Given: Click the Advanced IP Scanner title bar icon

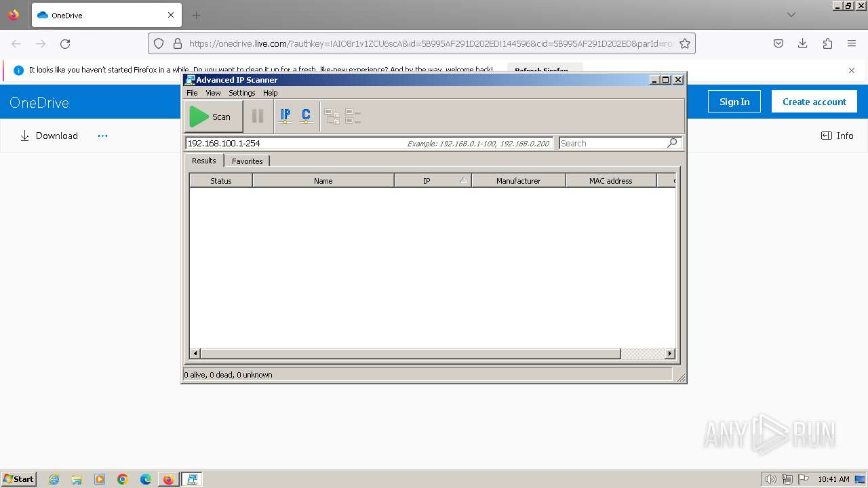Looking at the screenshot, I should (190, 79).
